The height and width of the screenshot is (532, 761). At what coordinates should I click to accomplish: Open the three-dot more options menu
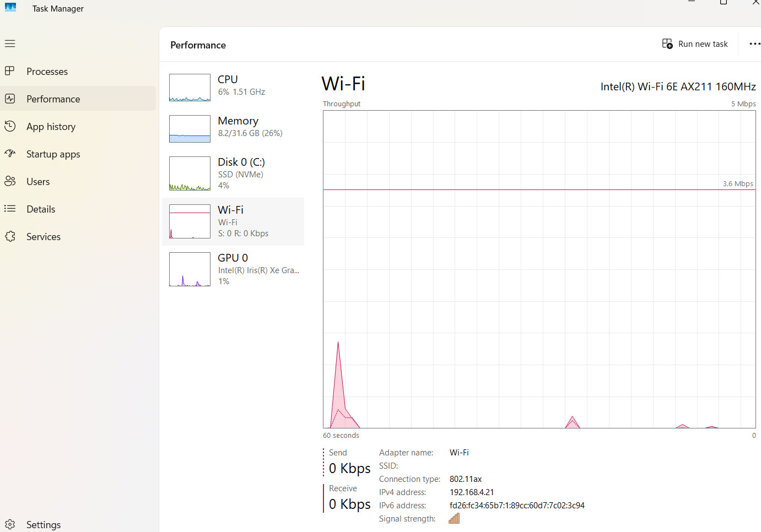(x=754, y=44)
